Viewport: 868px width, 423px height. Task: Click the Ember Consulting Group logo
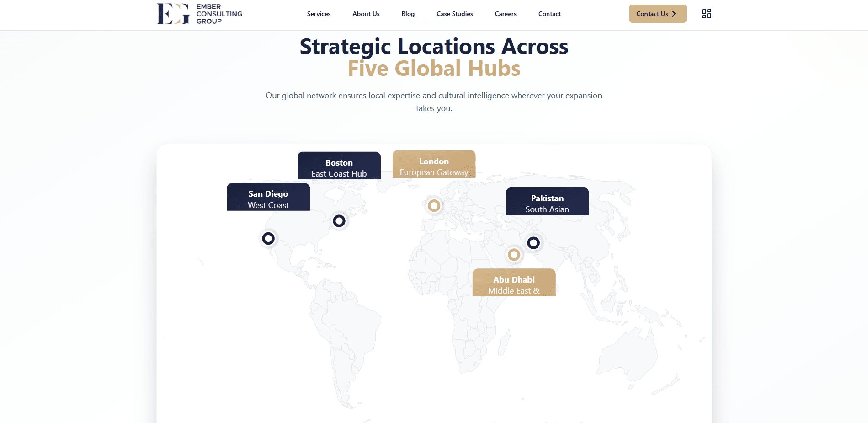coord(200,14)
